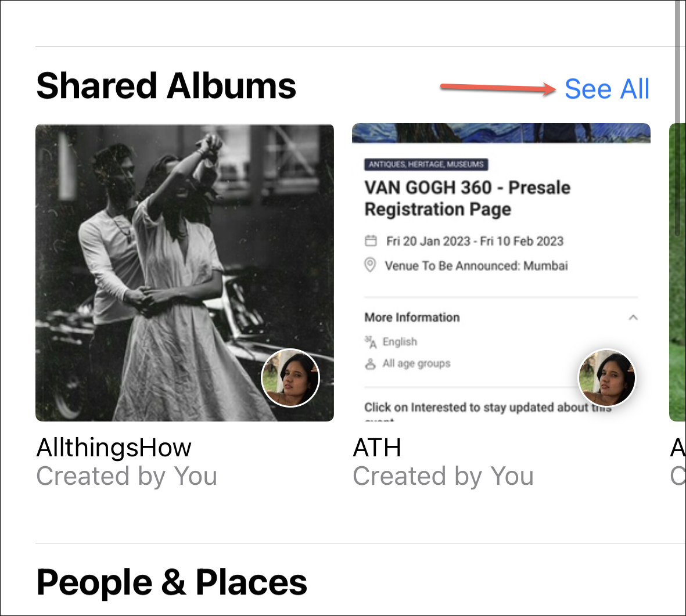This screenshot has height=616, width=686.
Task: Tap profile avatar on AllthingsHow album
Action: (290, 378)
